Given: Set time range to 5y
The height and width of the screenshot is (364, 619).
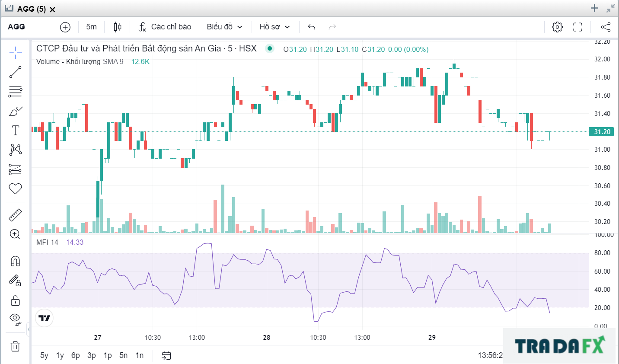Looking at the screenshot, I should [44, 355].
